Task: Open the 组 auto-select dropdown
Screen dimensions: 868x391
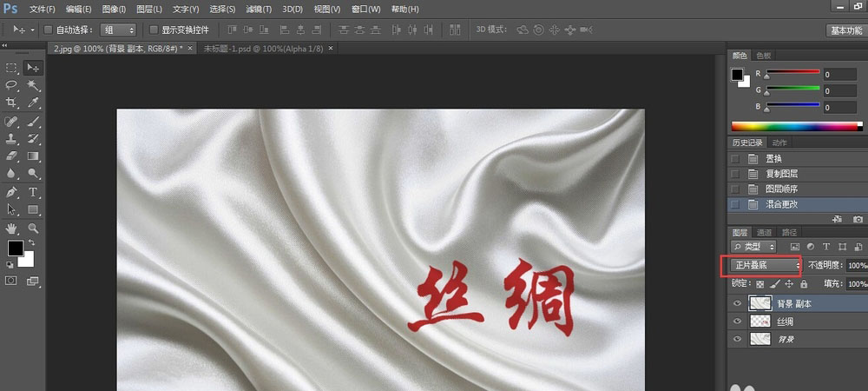Action: coord(118,30)
